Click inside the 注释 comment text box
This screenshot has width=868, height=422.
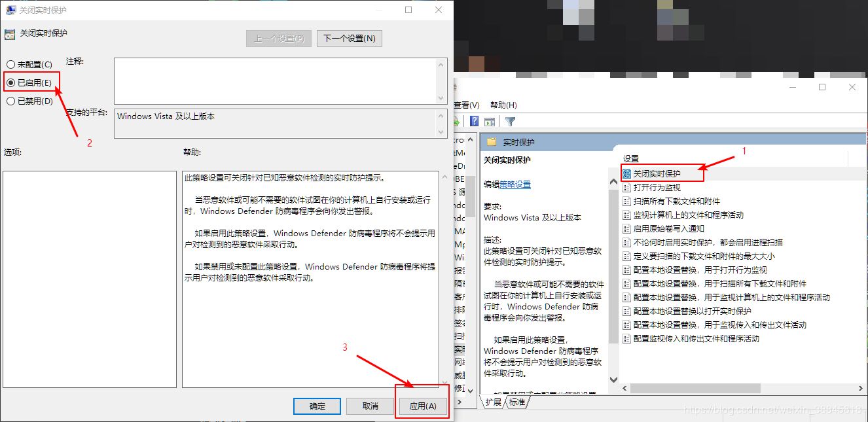pyautogui.click(x=275, y=81)
